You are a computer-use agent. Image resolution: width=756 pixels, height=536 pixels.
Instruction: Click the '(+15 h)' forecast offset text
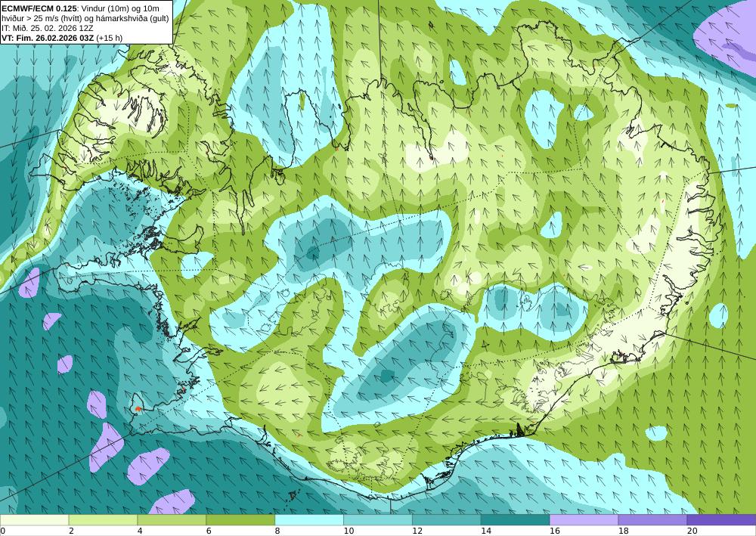[x=110, y=38]
